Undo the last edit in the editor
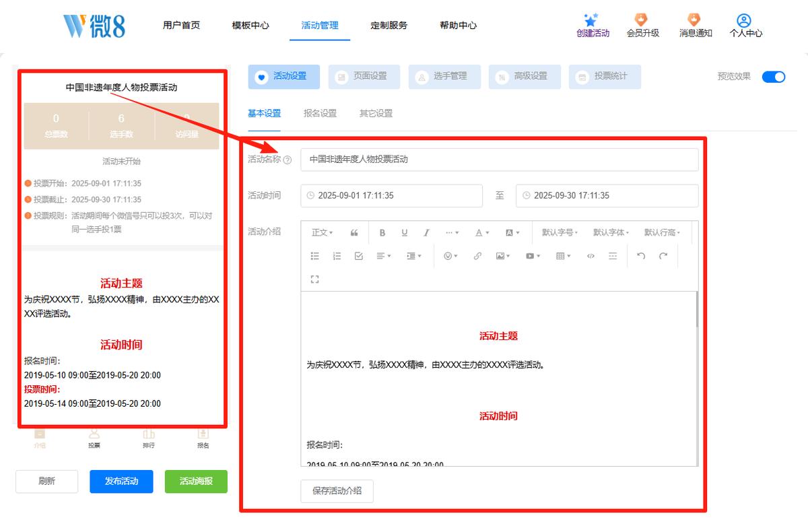Image resolution: width=808 pixels, height=532 pixels. coord(641,256)
